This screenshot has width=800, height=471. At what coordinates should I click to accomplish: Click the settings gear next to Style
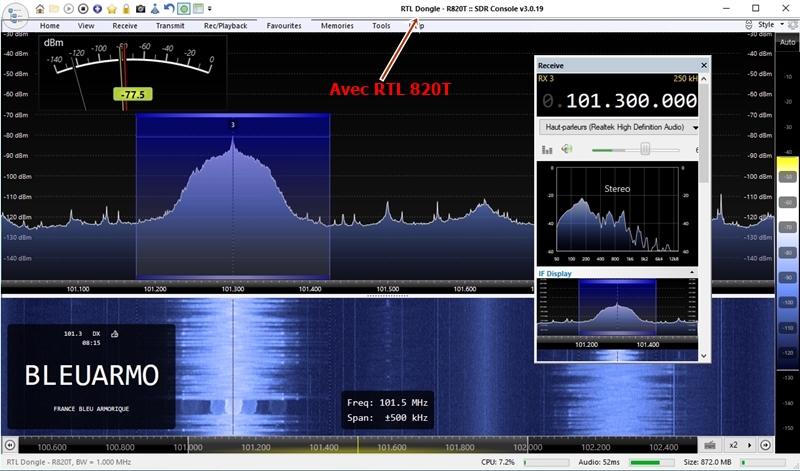click(x=792, y=25)
